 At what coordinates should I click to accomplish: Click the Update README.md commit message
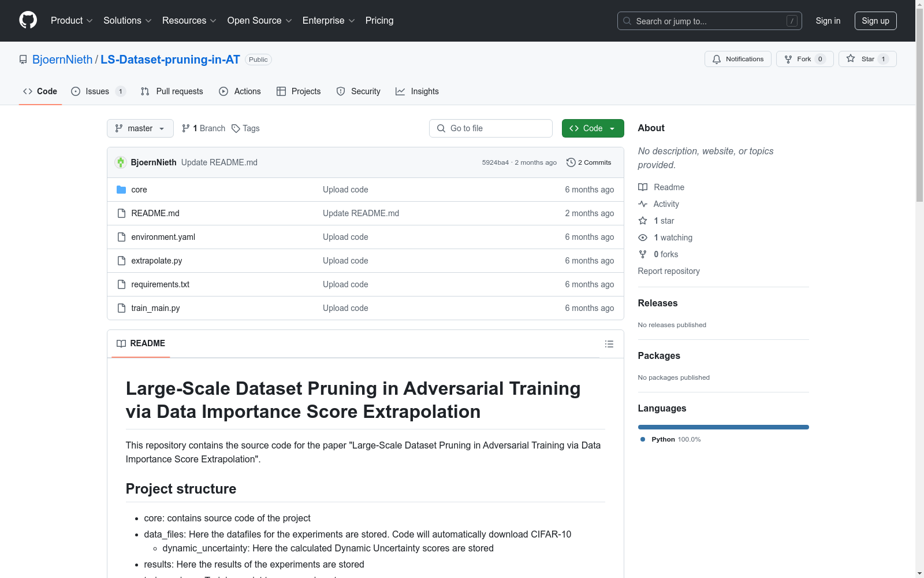click(x=219, y=162)
